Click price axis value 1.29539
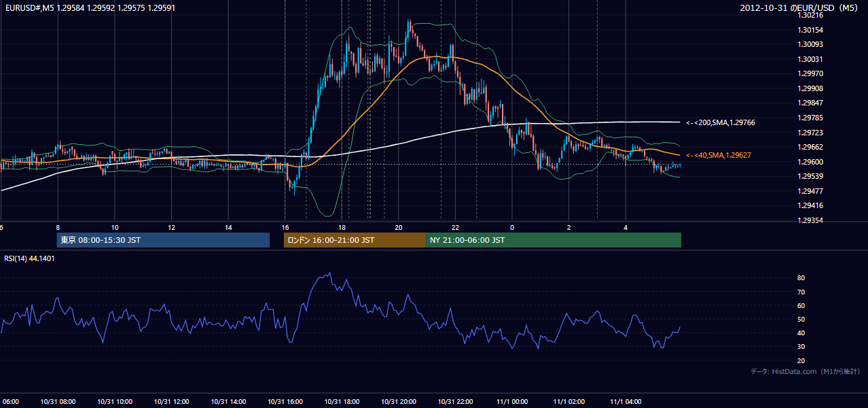This screenshot has height=408, width=868. click(x=811, y=176)
